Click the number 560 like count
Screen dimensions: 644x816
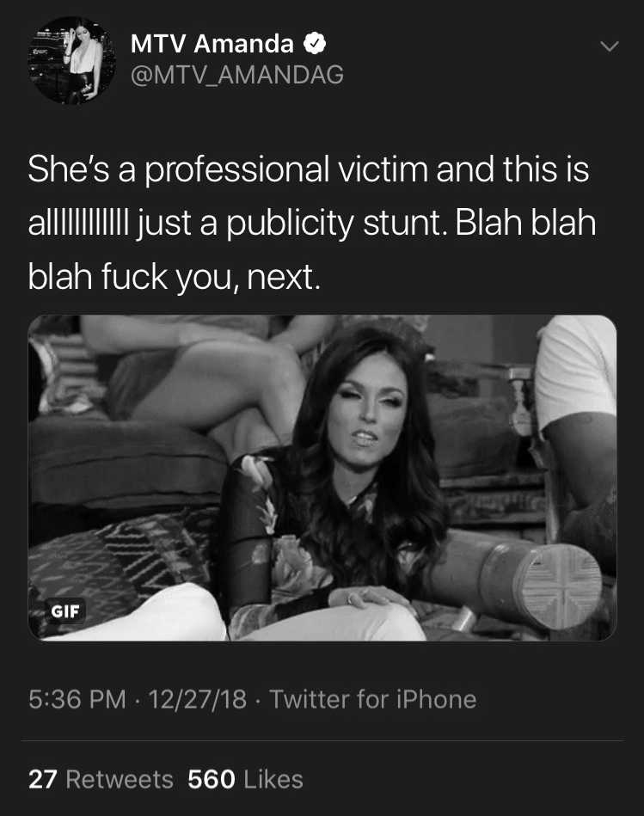click(x=212, y=779)
